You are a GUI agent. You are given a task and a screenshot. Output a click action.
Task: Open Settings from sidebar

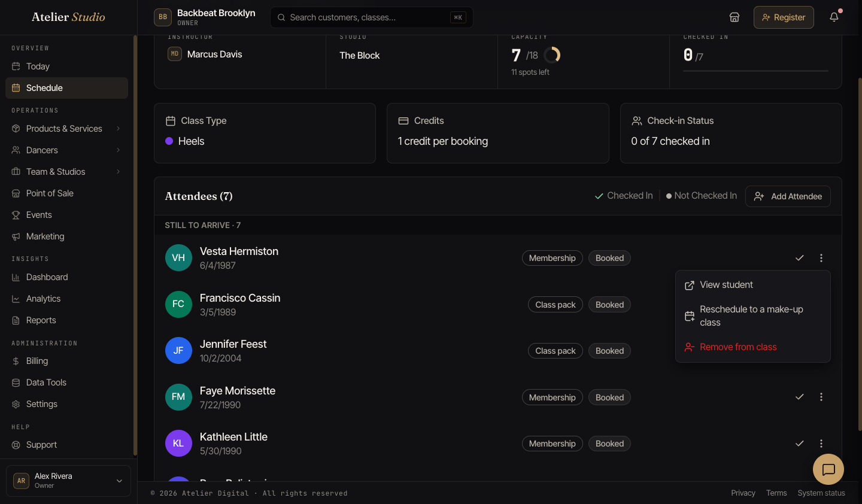[66, 404]
